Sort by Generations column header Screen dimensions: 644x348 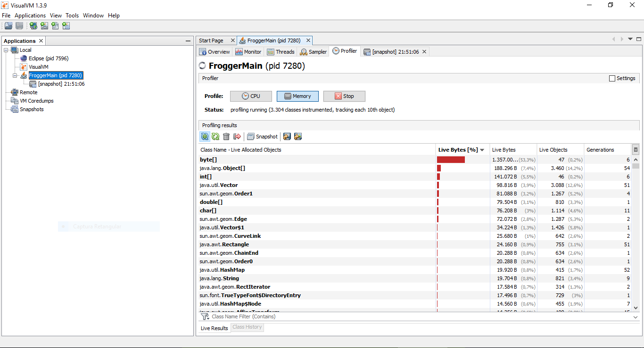point(607,150)
